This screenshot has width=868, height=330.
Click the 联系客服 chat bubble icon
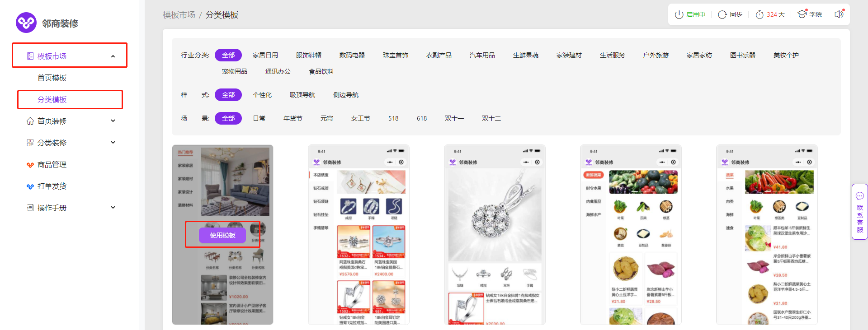pyautogui.click(x=860, y=196)
